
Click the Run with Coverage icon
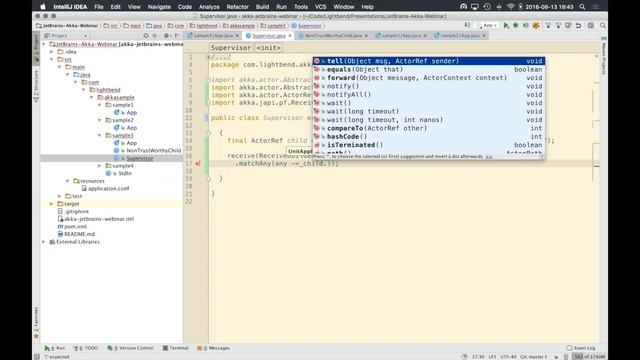click(x=526, y=25)
